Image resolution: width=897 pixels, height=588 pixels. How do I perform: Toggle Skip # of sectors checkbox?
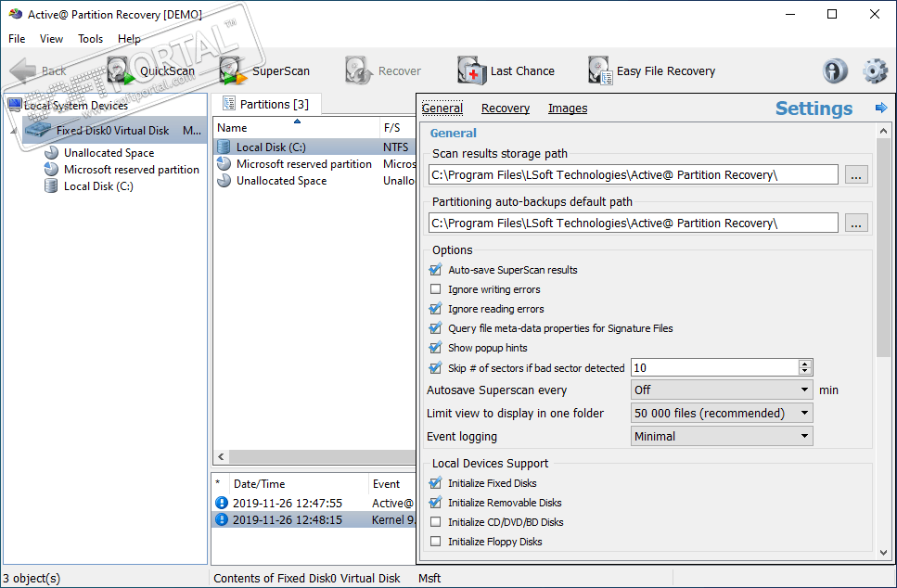[x=435, y=367]
